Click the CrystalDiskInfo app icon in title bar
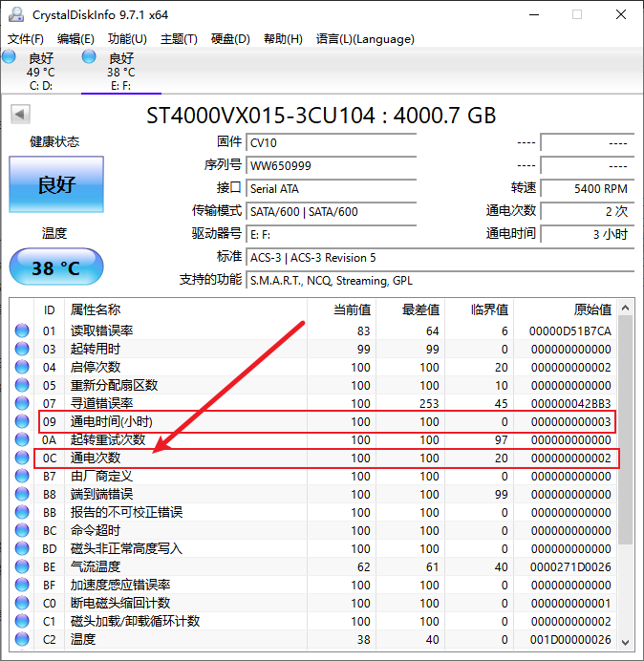 [x=16, y=14]
